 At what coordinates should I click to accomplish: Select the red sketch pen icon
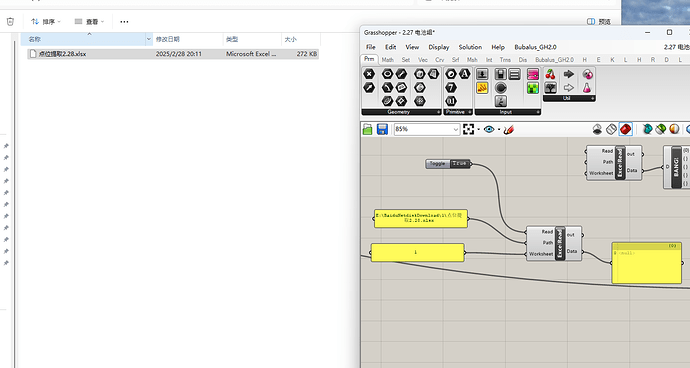tap(509, 129)
